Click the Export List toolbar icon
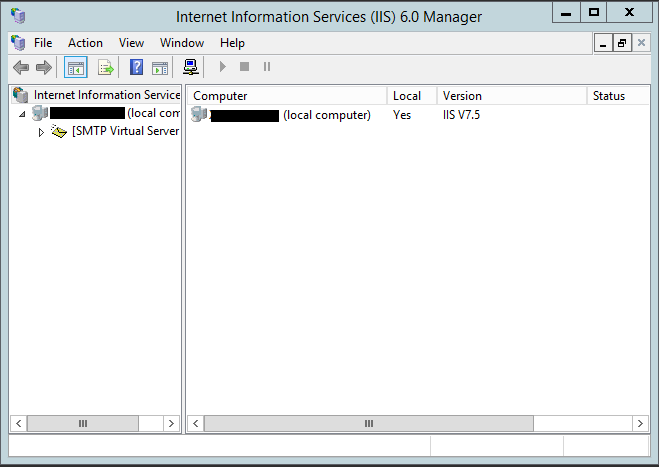Image resolution: width=659 pixels, height=467 pixels. tap(105, 67)
